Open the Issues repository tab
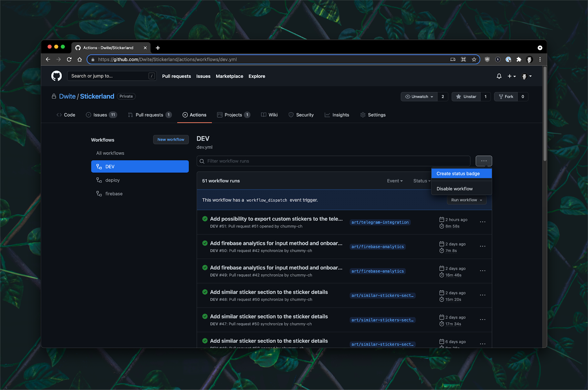 [101, 115]
